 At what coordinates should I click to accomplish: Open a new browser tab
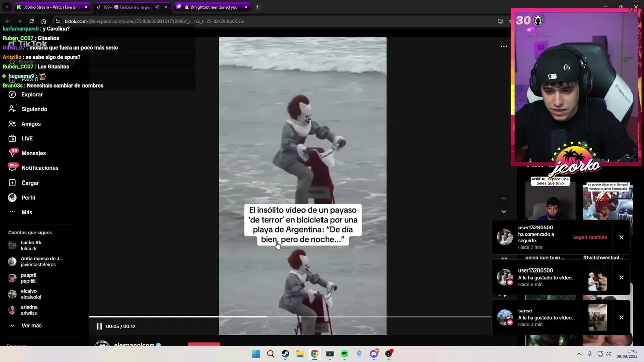(x=258, y=7)
